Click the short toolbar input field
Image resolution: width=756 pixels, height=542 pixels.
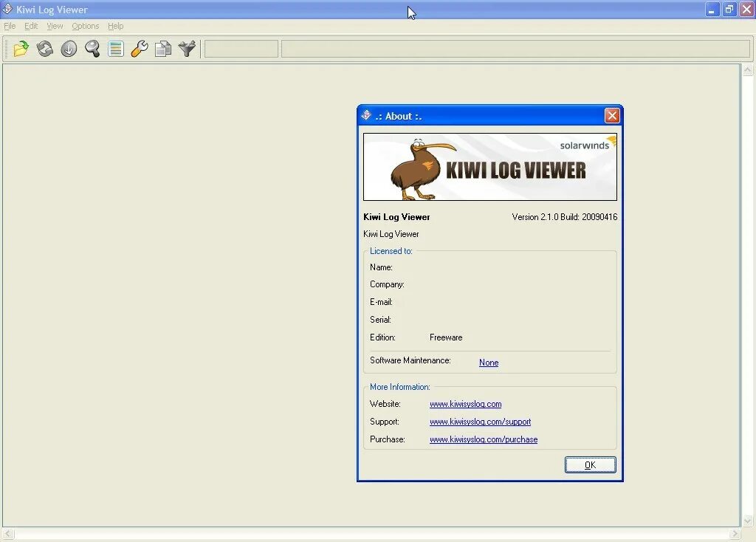tap(241, 49)
